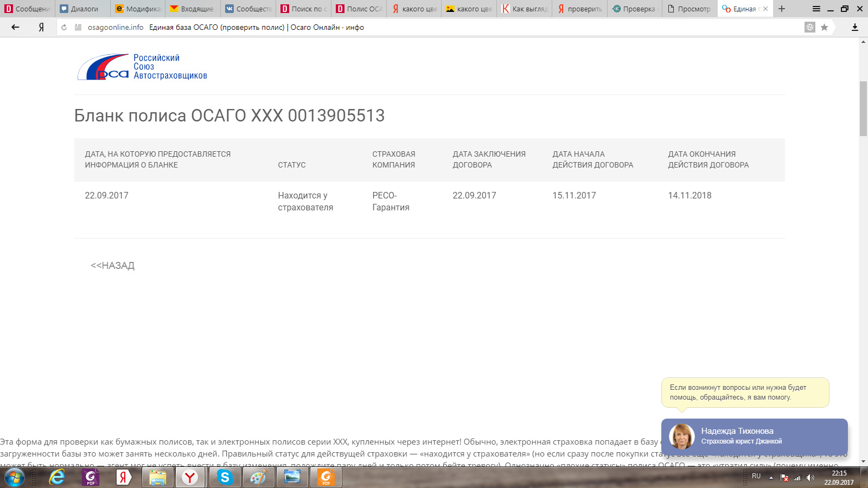This screenshot has width=868, height=488.
Task: Click the 'СТАТУС' column header
Action: pyautogui.click(x=292, y=165)
